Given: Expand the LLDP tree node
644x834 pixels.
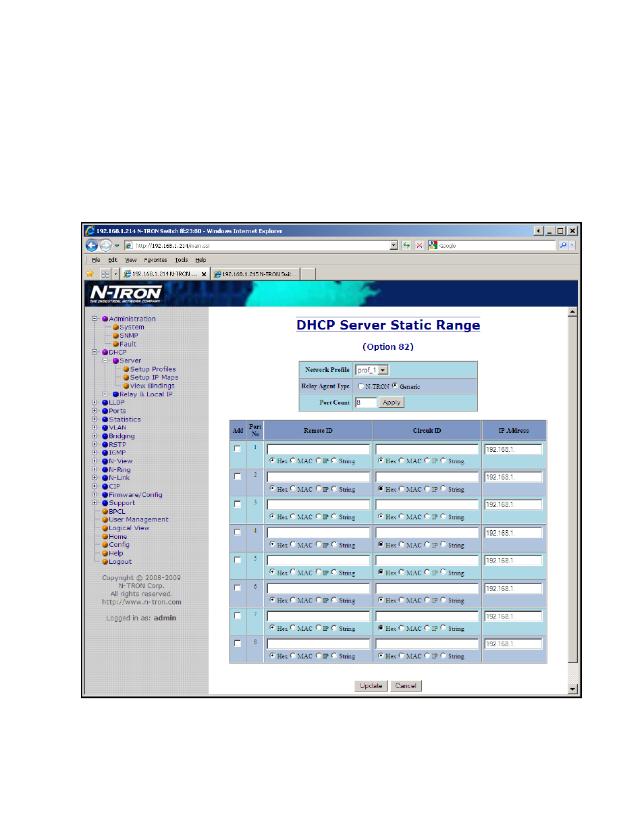Looking at the screenshot, I should [x=95, y=402].
